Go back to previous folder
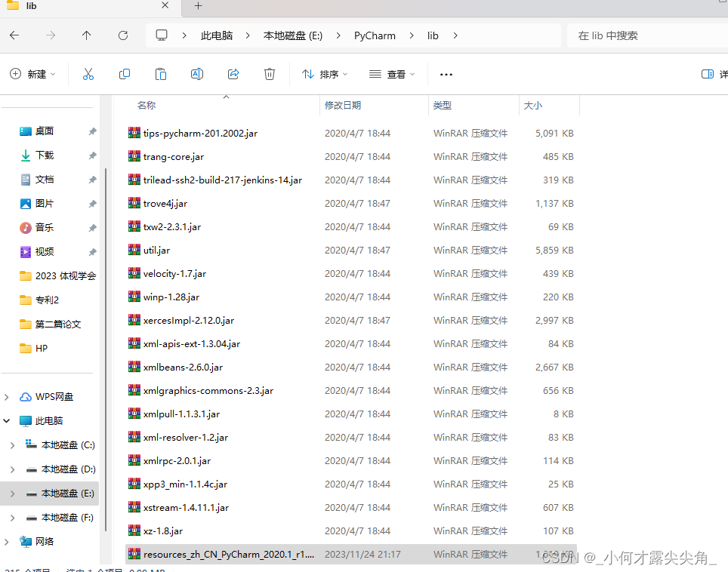Viewport: 728px width, 572px height. [x=14, y=35]
